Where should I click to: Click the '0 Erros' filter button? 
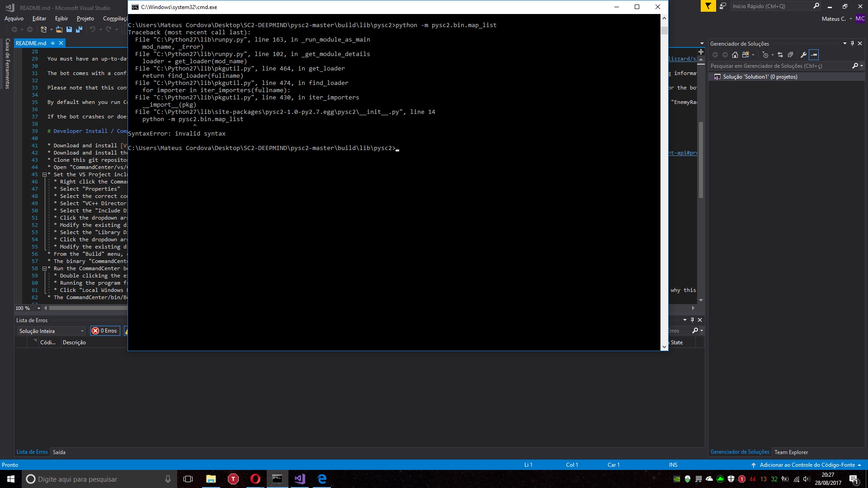(x=105, y=331)
